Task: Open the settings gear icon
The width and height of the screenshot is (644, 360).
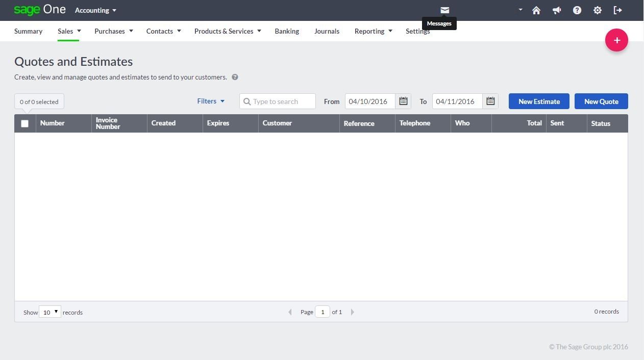Action: [597, 10]
